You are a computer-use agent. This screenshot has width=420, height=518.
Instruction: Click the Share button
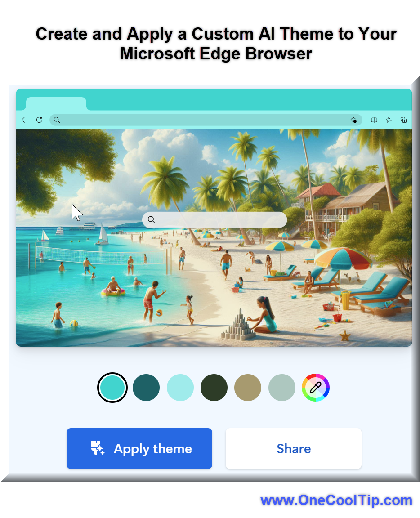294,449
